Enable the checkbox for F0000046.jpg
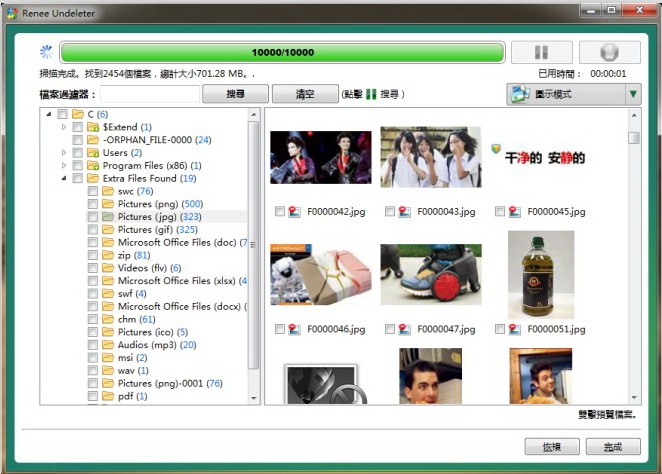Image resolution: width=662 pixels, height=474 pixels. coord(279,328)
